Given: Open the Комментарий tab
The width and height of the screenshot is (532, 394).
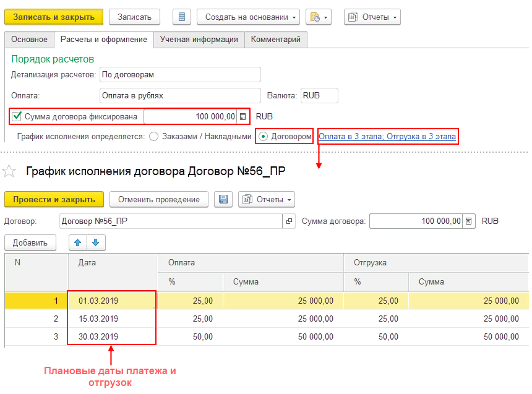Looking at the screenshot, I should [276, 40].
